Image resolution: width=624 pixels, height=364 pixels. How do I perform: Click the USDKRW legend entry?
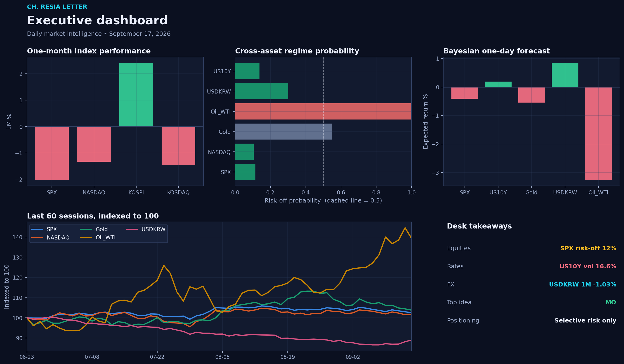coord(146,229)
